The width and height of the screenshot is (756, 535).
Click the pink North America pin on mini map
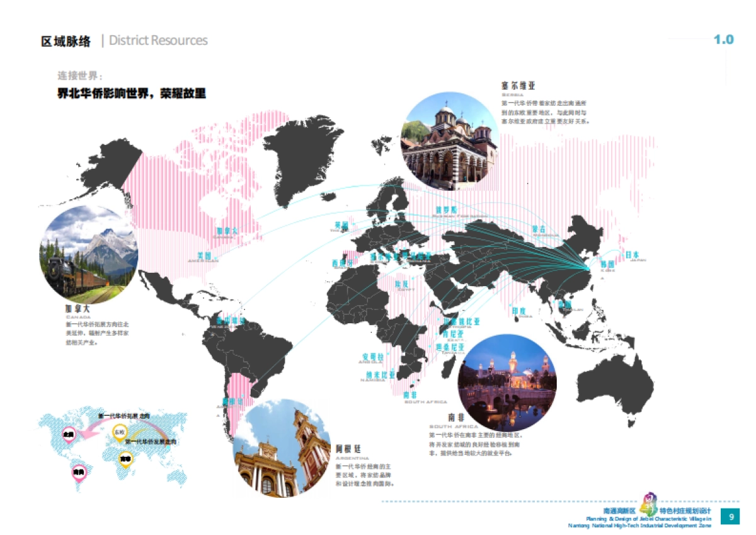69,435
